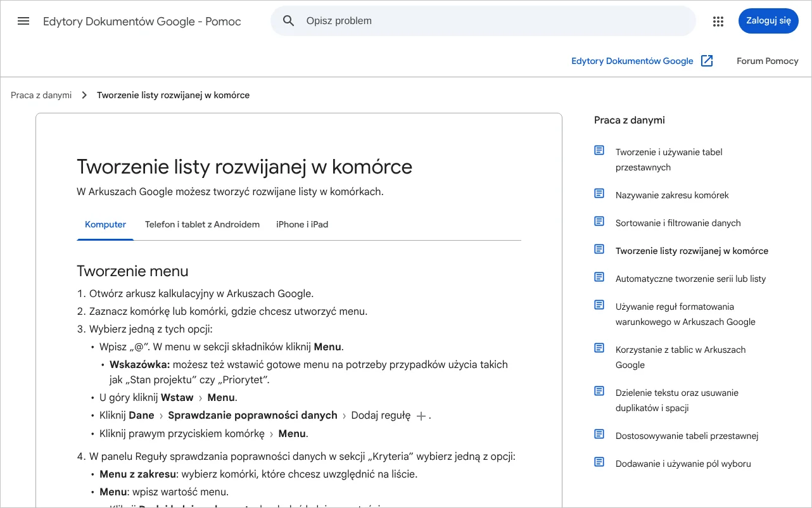Open Tworzenie i używanie tabel przestawnych article
The image size is (812, 508).
(x=669, y=160)
